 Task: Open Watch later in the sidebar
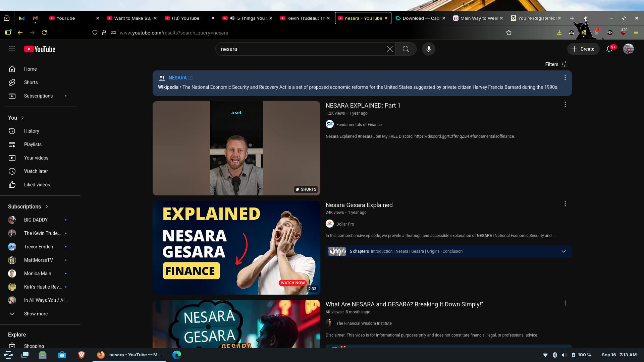pos(36,171)
